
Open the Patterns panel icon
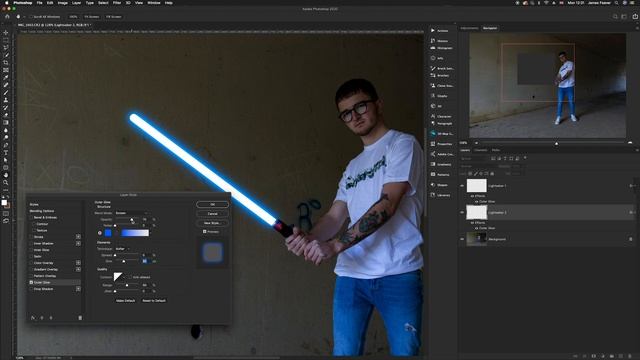[x=433, y=174]
